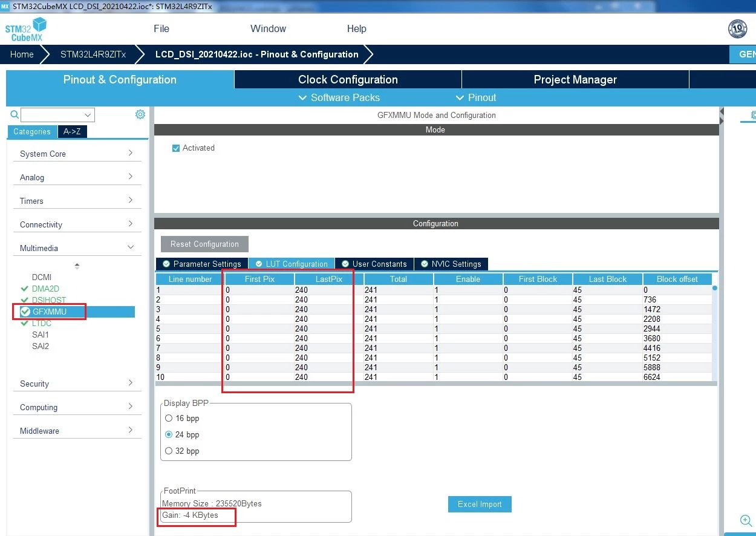The width and height of the screenshot is (756, 536).
Task: Open User Constants tab
Action: pos(374,264)
